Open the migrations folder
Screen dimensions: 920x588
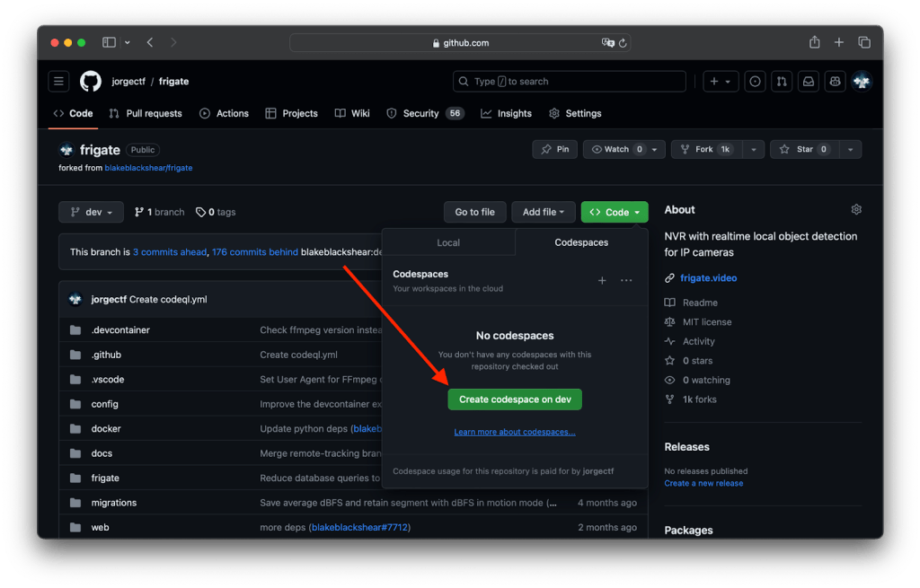pyautogui.click(x=114, y=503)
